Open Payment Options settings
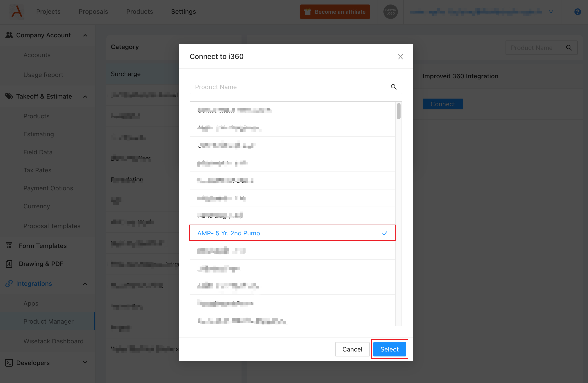 pos(48,188)
